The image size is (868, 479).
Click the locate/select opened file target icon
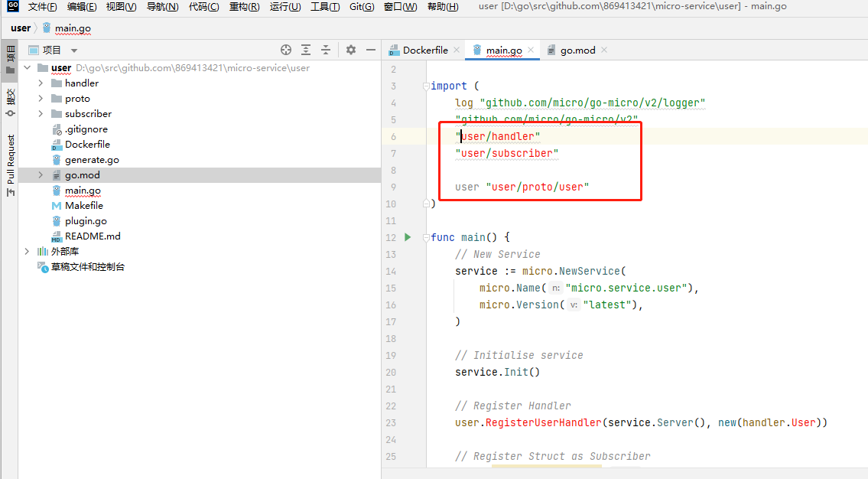coord(286,50)
